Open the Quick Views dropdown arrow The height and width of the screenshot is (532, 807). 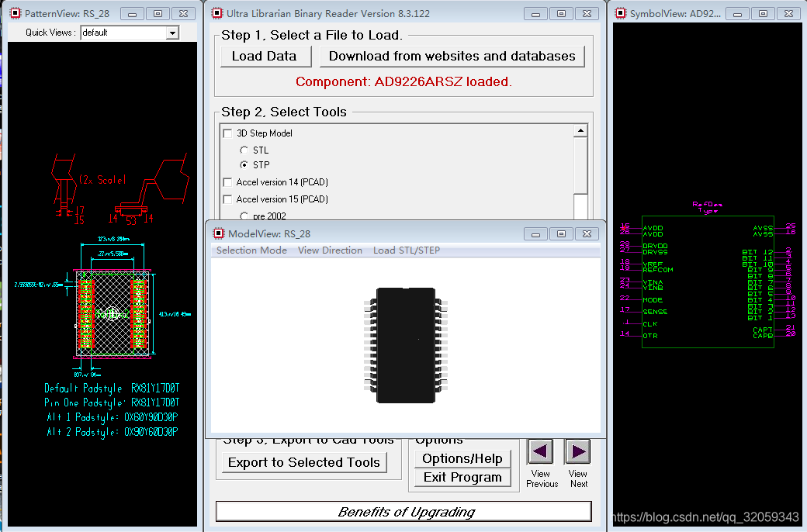172,33
